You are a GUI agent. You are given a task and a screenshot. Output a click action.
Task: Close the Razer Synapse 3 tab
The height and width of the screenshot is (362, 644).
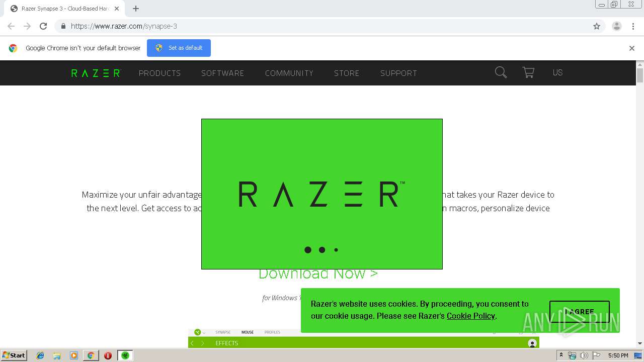click(x=117, y=9)
